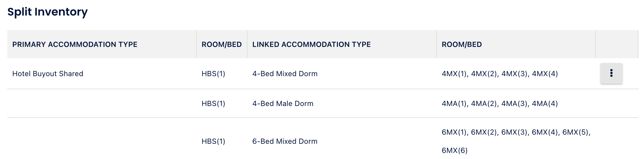Click HBS(1) in the 4-Bed Male Dorm row
Screen dimensions: 644x159
click(x=213, y=104)
